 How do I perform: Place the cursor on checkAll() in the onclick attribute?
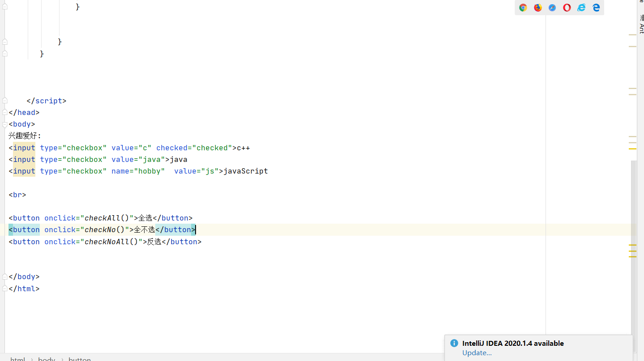[x=107, y=218]
